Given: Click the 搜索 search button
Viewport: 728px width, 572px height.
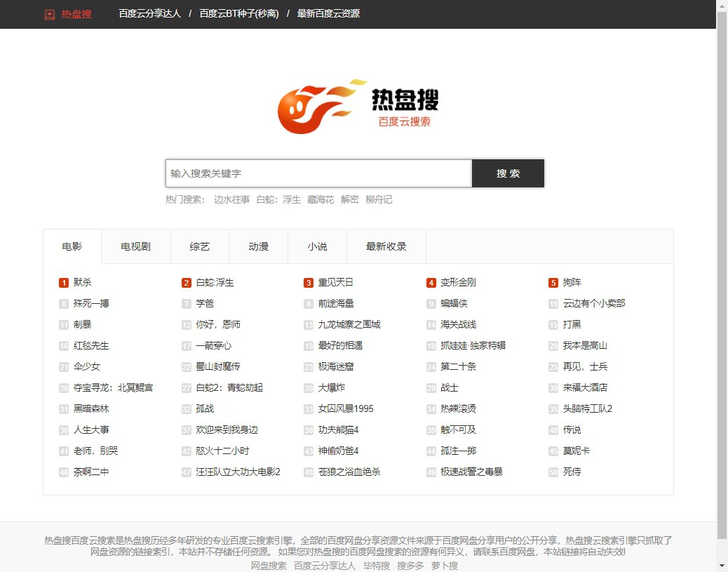Looking at the screenshot, I should (508, 173).
